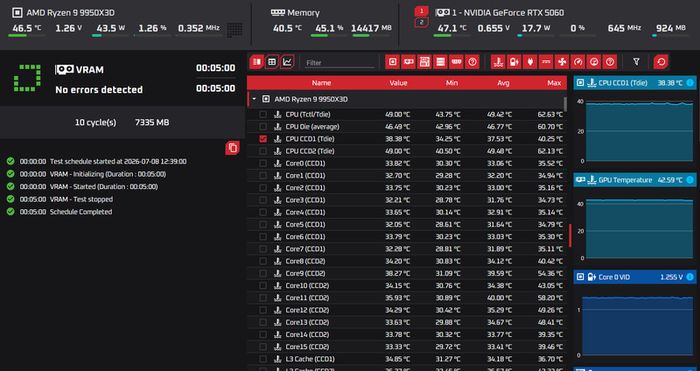Screen dimensions: 700x371
Task: Click the sensor table vertical scrollbar
Action: (x=566, y=104)
